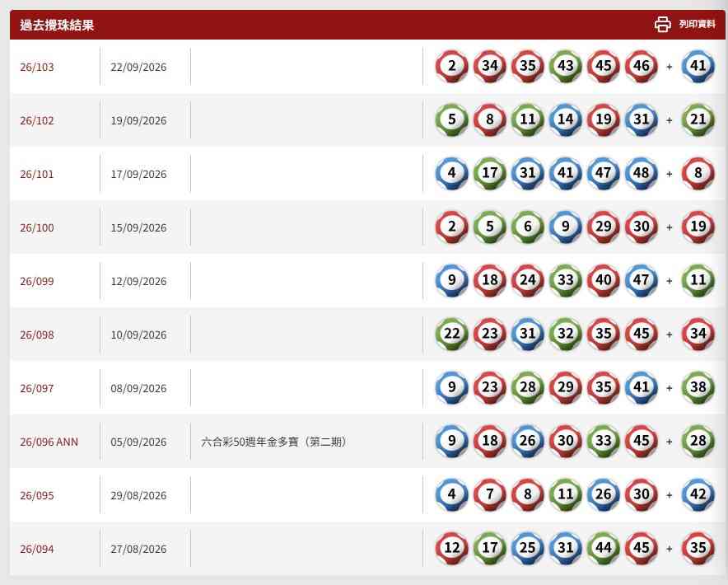728x585 pixels.
Task: Open draw 26/103 details
Action: tap(37, 67)
